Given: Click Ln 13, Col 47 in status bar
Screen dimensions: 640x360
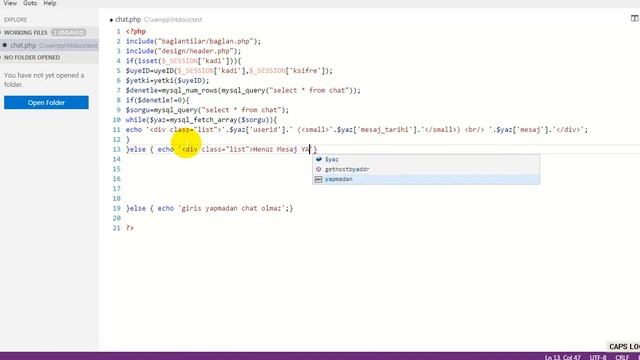Looking at the screenshot, I should coord(562,357).
